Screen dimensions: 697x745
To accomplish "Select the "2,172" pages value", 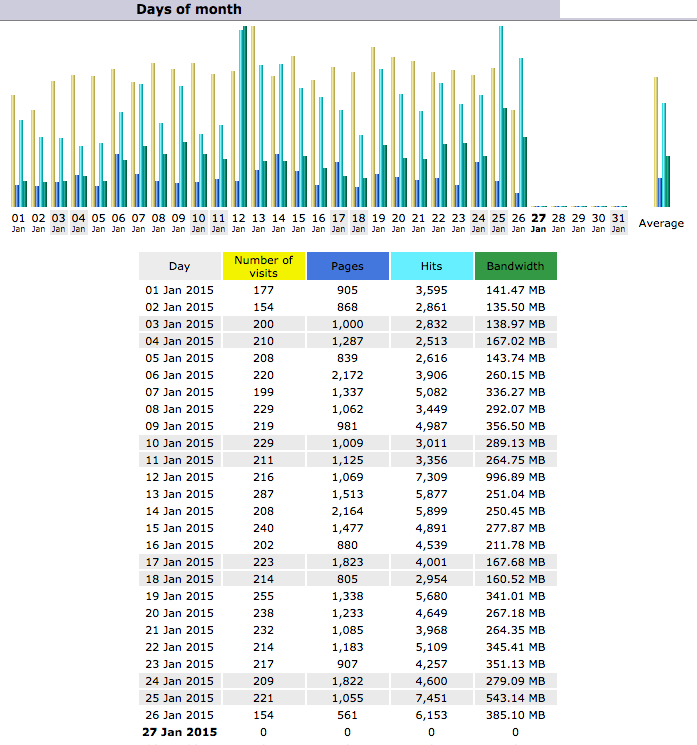I will pyautogui.click(x=347, y=375).
